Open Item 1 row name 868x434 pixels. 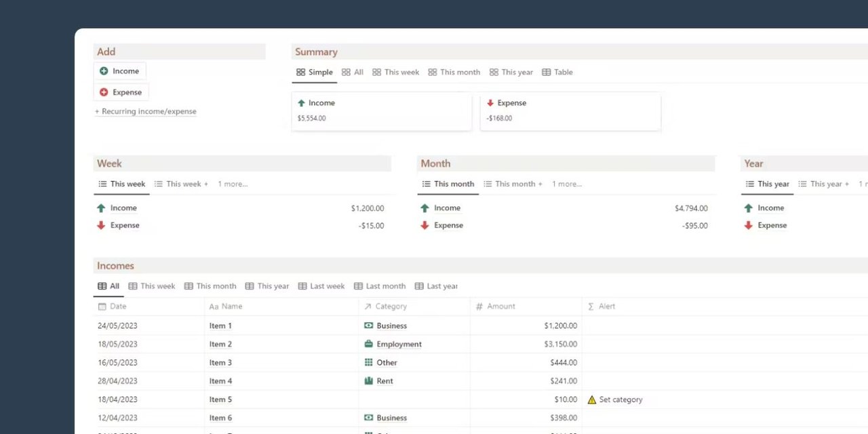click(220, 326)
